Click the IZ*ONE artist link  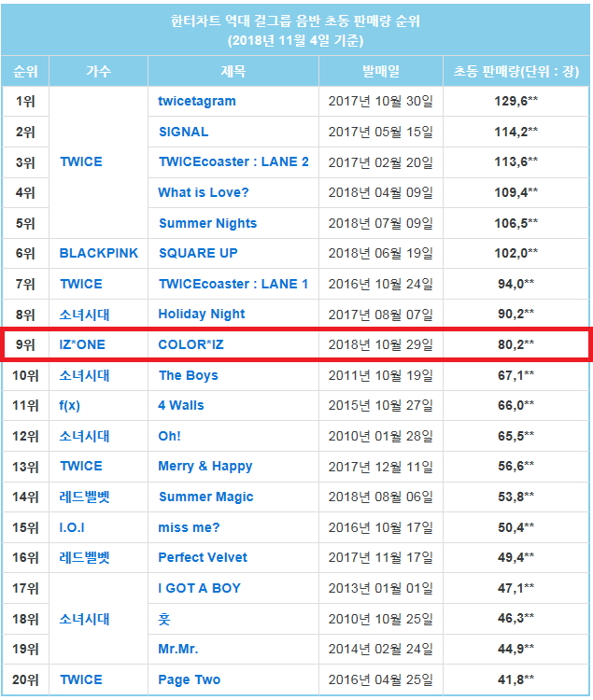pos(82,344)
